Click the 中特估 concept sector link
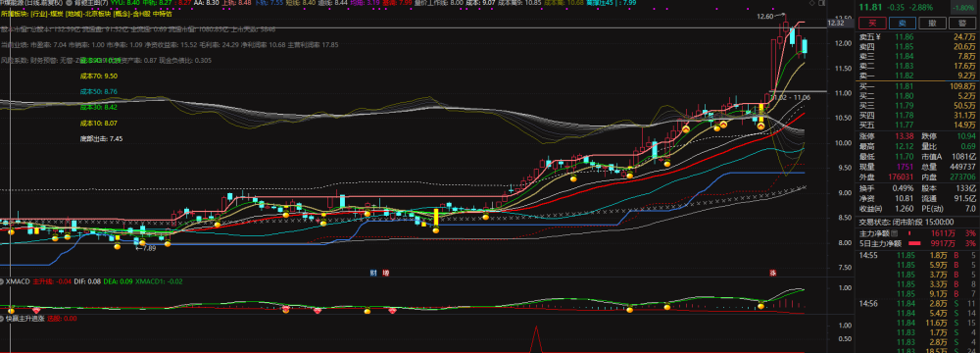The image size is (980, 353). point(162,14)
